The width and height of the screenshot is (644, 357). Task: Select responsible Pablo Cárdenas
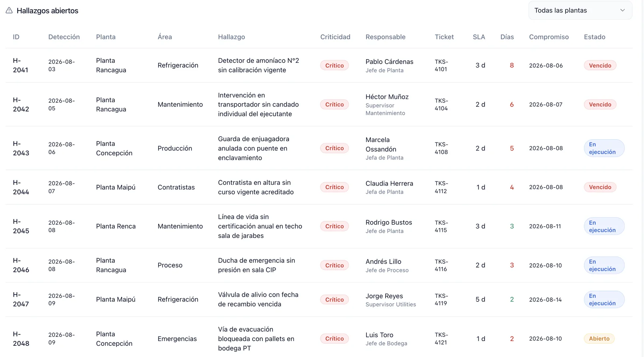click(x=389, y=62)
